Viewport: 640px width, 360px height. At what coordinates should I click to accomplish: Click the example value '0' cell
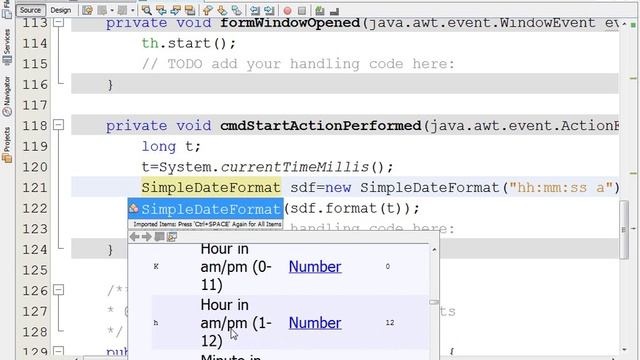(387, 267)
